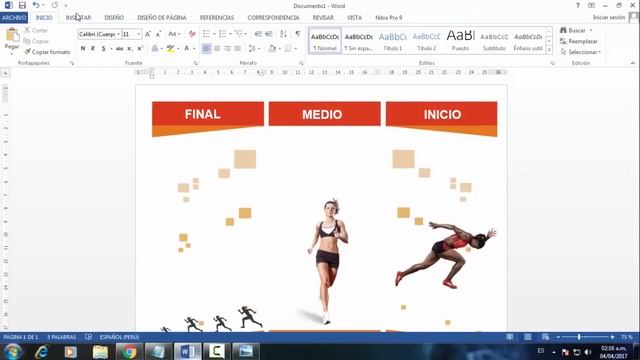640x360 pixels.
Task: Align text left
Action: (207, 49)
